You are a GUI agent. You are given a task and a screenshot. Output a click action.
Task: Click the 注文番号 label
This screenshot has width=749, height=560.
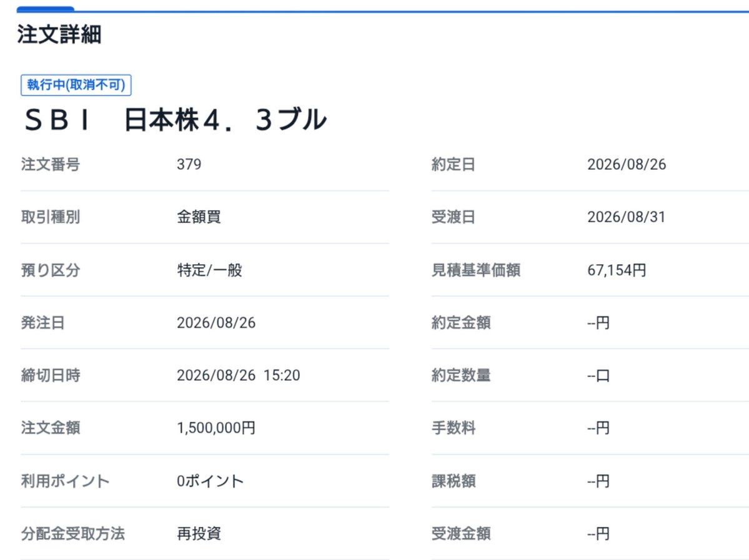coord(50,164)
